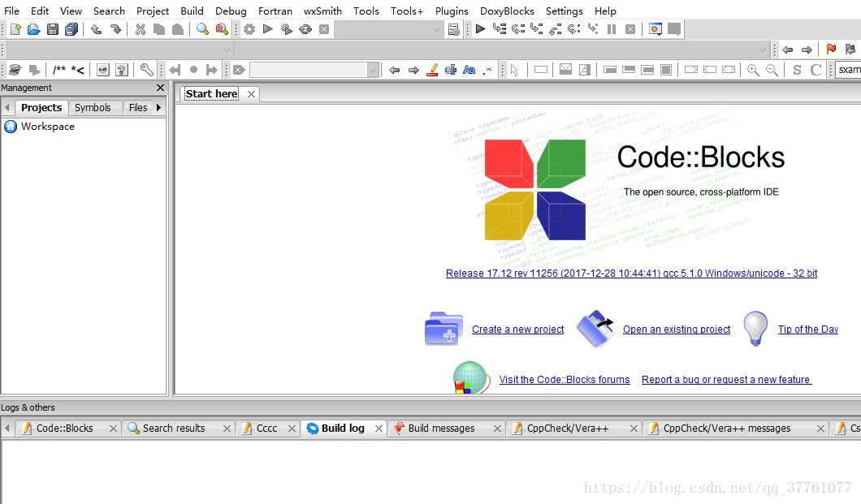The height and width of the screenshot is (504, 861).
Task: Click the Run play icon in build toolbar
Action: 268,29
